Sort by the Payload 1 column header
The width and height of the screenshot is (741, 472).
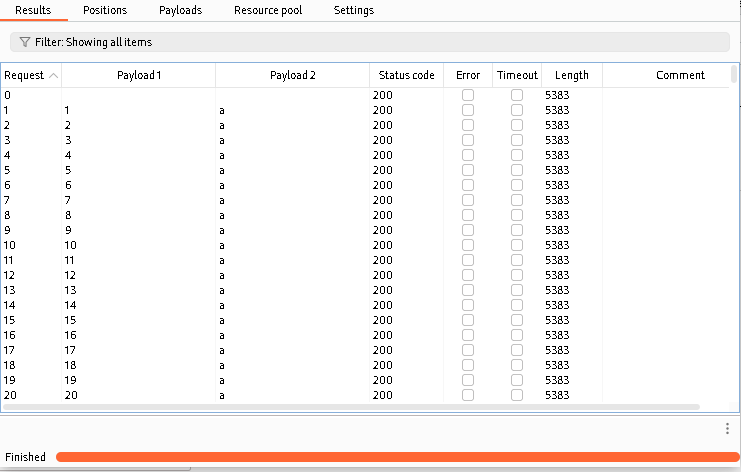(x=139, y=75)
